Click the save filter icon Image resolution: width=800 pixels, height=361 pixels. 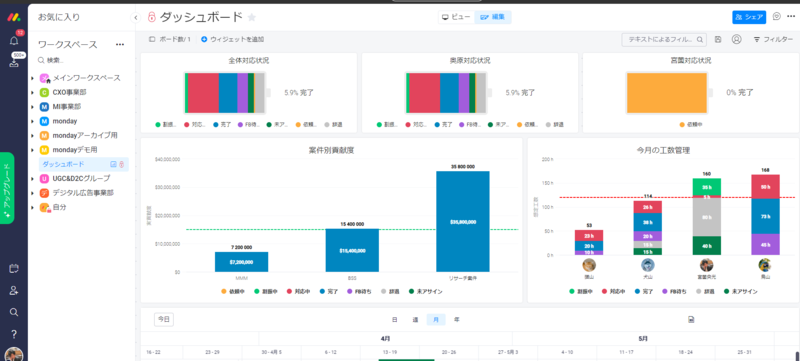[x=718, y=39]
